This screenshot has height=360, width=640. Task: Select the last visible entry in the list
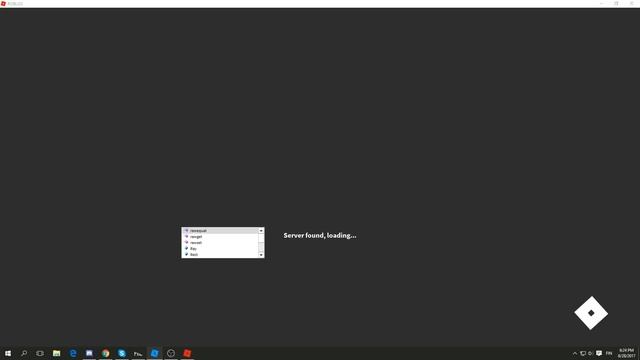point(220,254)
